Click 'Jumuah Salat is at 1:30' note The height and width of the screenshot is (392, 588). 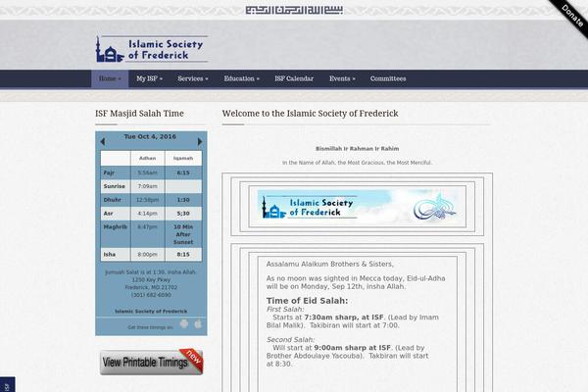click(151, 272)
